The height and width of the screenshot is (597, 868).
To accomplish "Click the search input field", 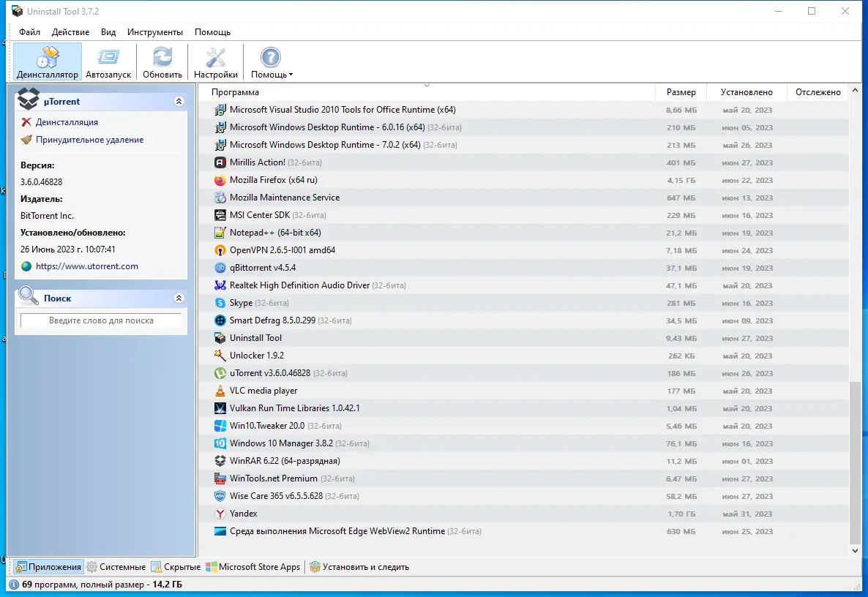I will [100, 320].
